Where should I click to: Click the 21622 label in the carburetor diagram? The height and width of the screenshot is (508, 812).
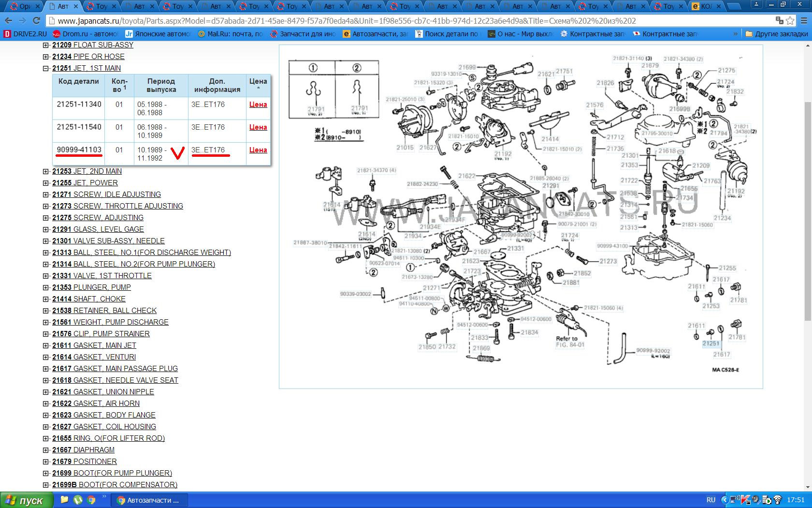[x=467, y=176]
